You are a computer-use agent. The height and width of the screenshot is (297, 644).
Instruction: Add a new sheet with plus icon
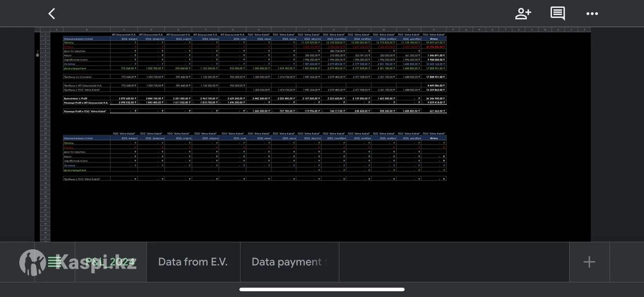pyautogui.click(x=589, y=262)
